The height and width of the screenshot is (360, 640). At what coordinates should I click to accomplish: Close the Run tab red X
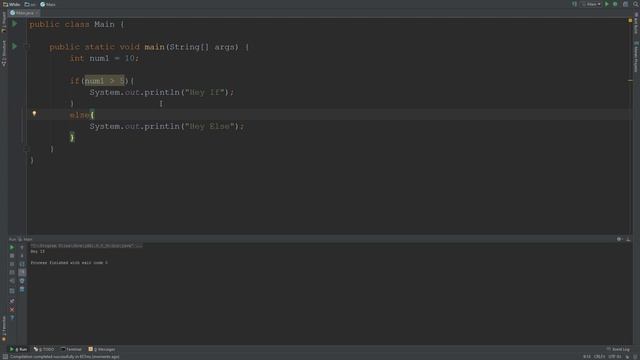(x=12, y=309)
